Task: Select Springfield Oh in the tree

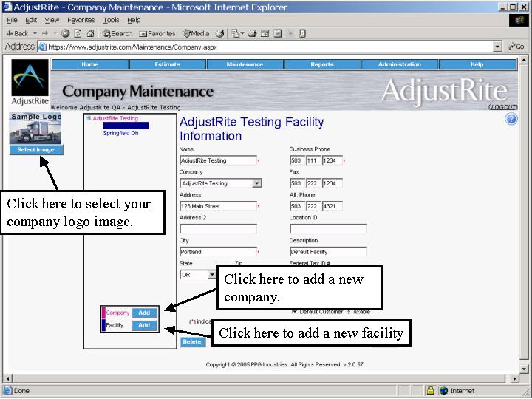Action: [x=120, y=133]
